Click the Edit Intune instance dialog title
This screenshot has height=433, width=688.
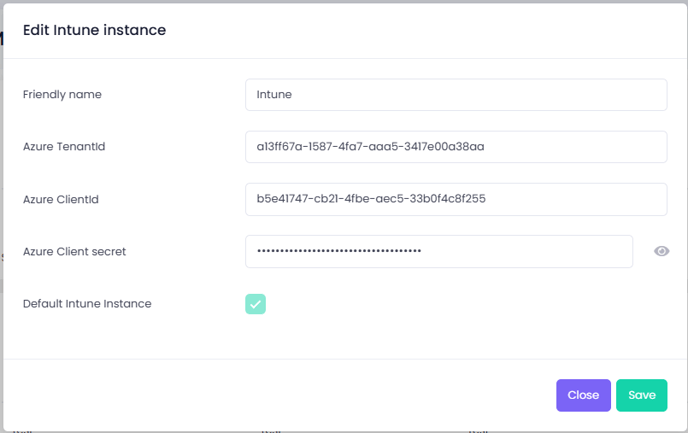(x=94, y=30)
